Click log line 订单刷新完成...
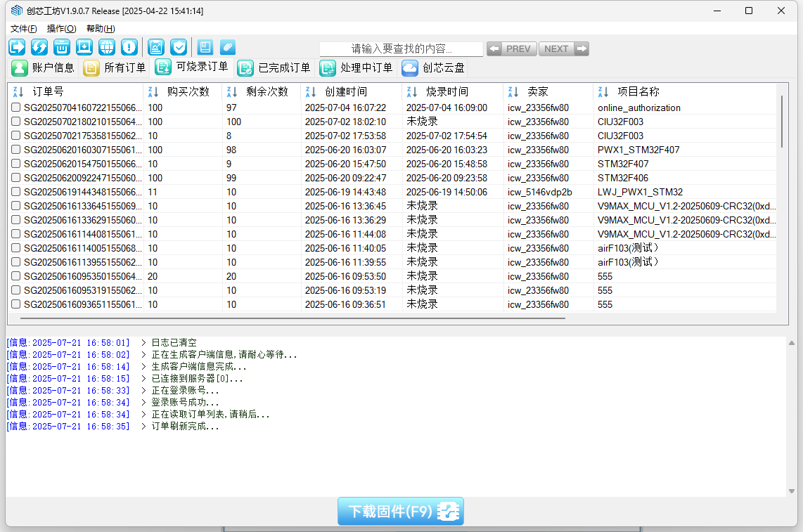Image resolution: width=803 pixels, height=532 pixels. click(185, 426)
